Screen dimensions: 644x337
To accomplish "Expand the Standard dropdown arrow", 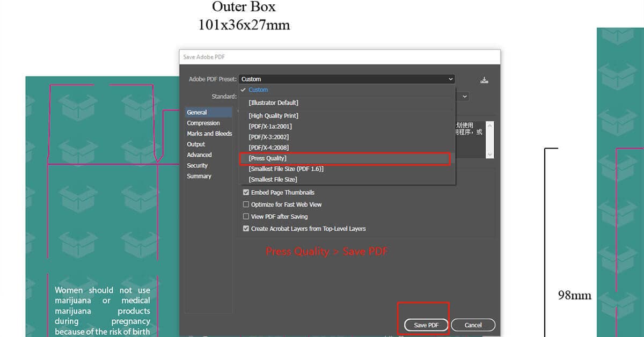I will tap(465, 97).
